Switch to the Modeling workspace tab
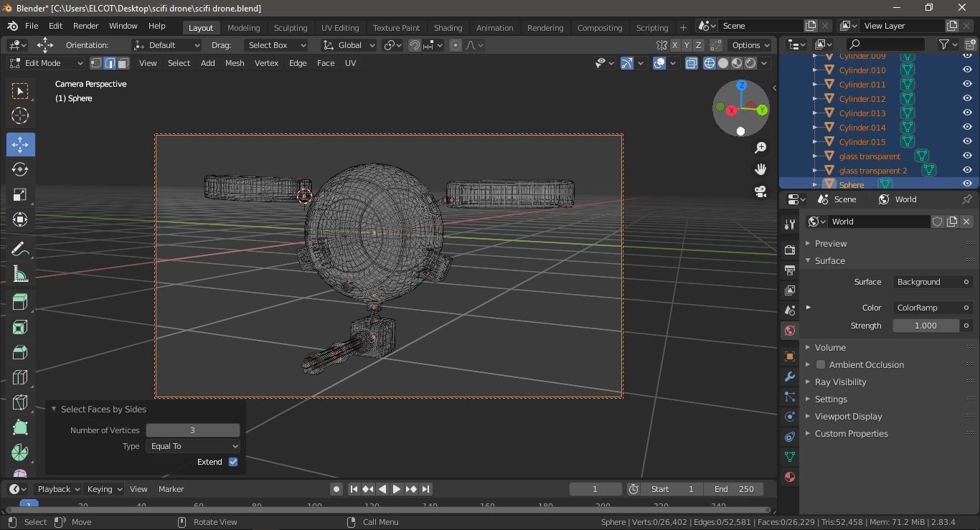This screenshot has height=530, width=980. tap(243, 27)
